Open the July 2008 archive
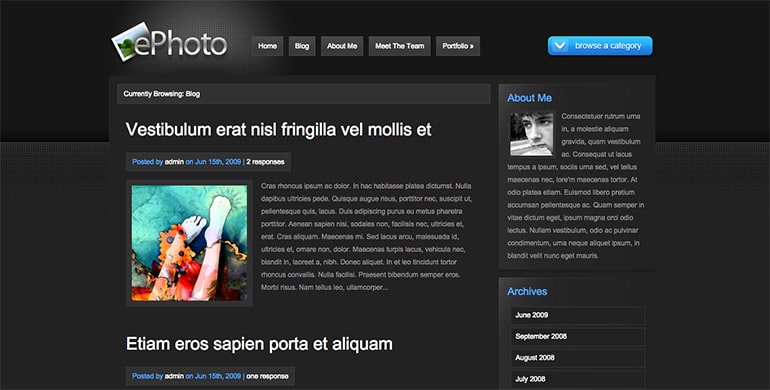This screenshot has height=390, width=770. pyautogui.click(x=578, y=379)
